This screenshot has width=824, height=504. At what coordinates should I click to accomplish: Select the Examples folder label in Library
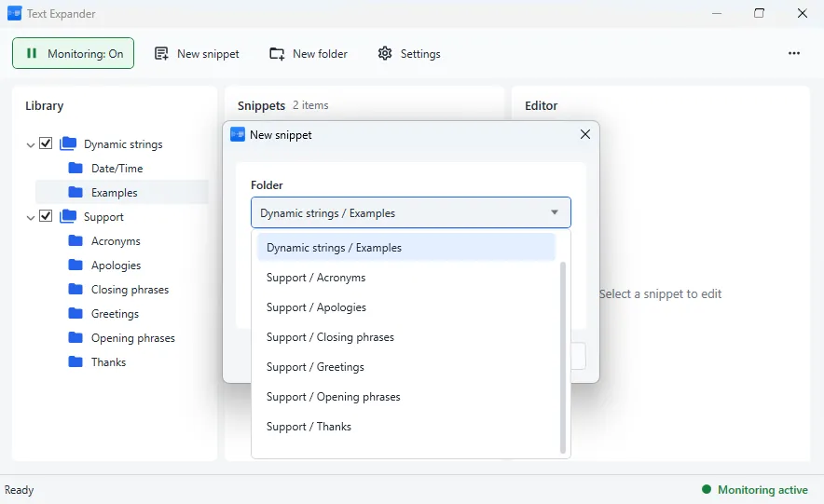114,193
